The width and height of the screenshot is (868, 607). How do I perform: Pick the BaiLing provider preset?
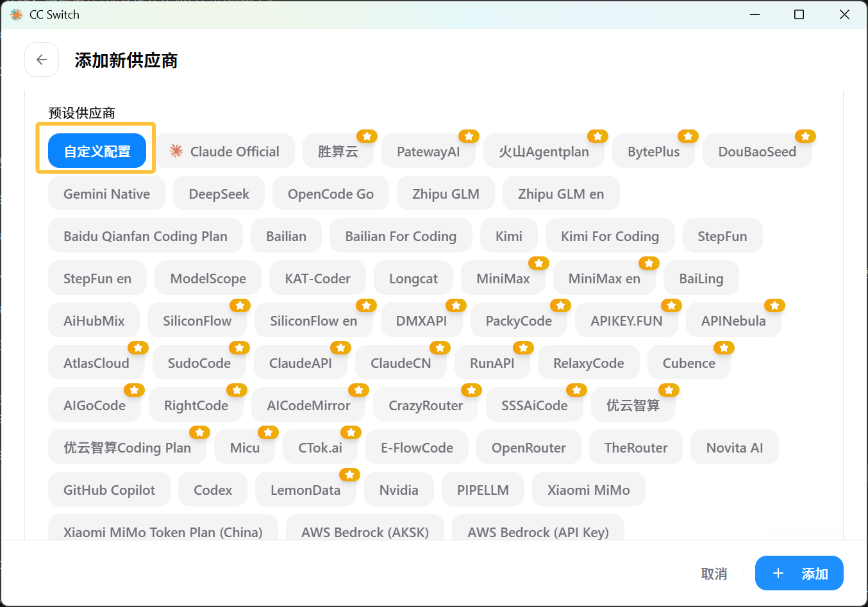701,278
